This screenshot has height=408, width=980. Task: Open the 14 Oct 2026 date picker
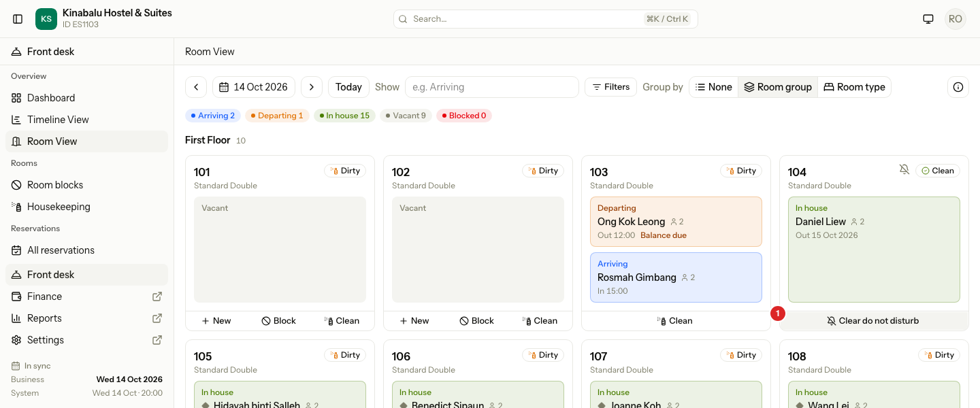[x=254, y=87]
